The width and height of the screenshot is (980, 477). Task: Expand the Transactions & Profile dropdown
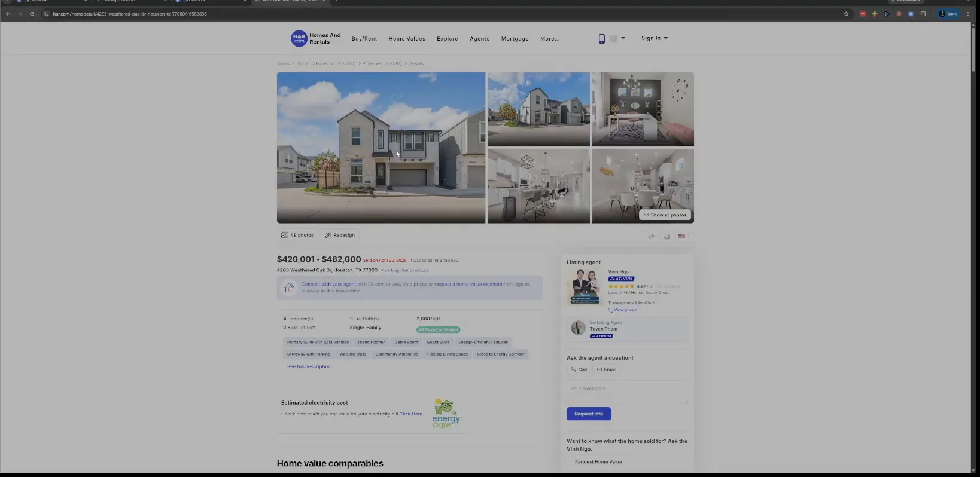tap(631, 303)
